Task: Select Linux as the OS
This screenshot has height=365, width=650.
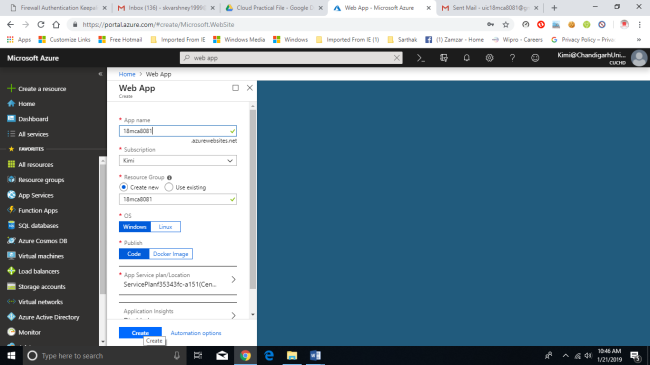Action: click(165, 227)
